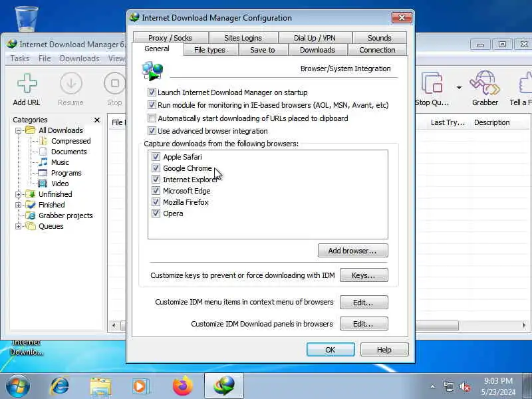Uncheck Microsoft Edge browser
Screen dimensions: 532x399
[156, 191]
